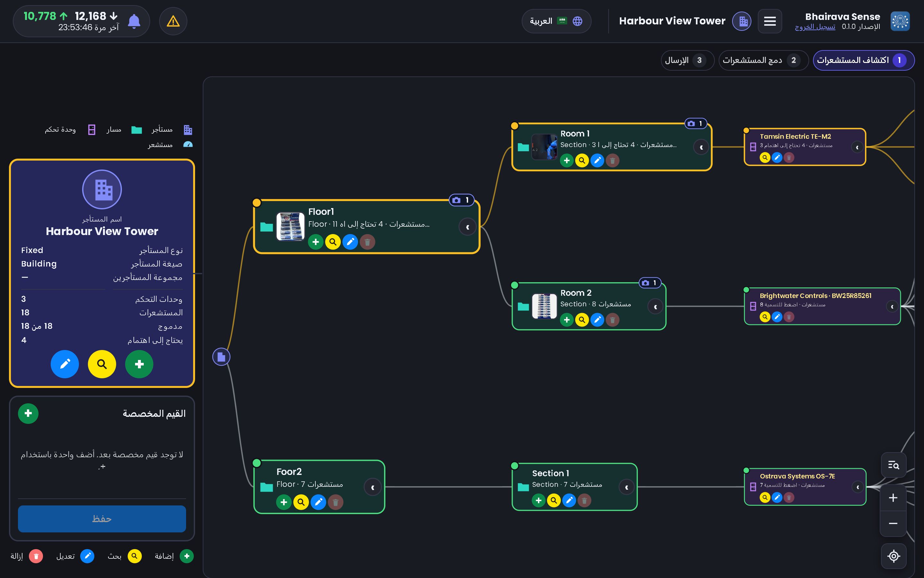Click the Bhairava Sense logo

coord(900,21)
